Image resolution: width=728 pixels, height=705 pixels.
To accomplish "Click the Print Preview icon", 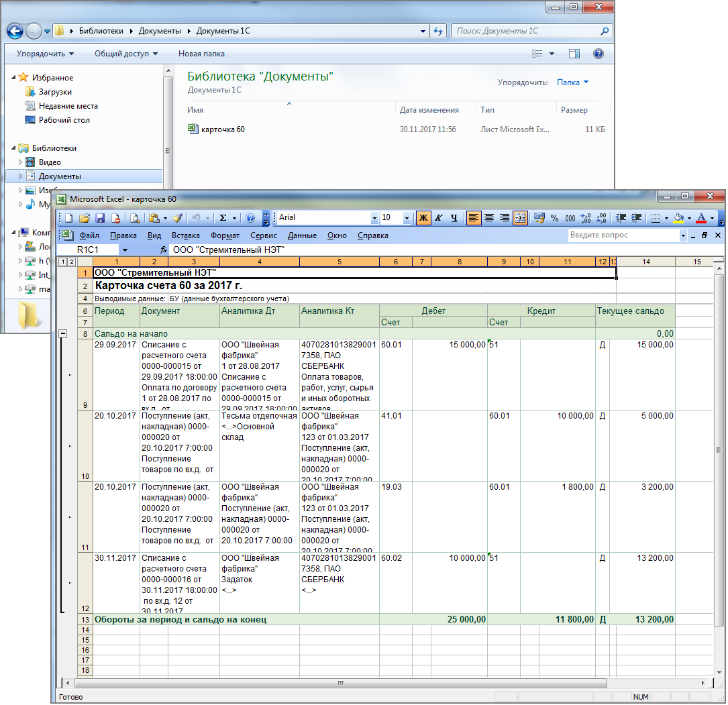I will (x=135, y=218).
